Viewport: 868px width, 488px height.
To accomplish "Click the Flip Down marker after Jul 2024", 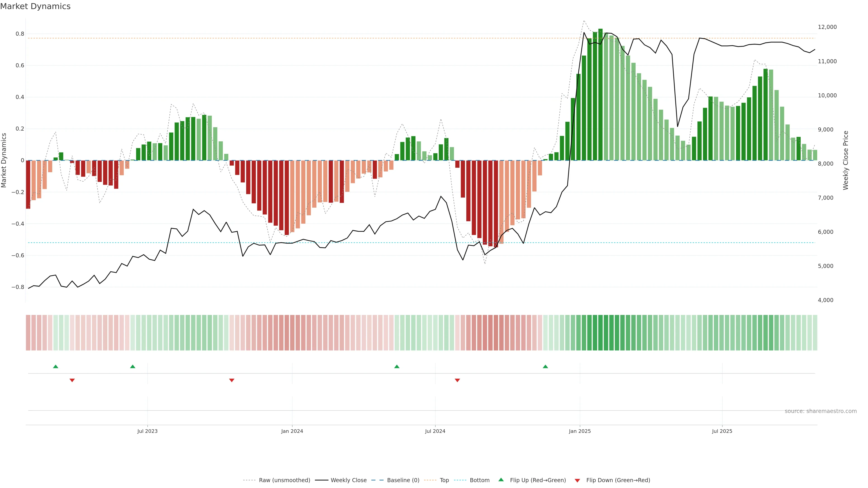I will tap(457, 380).
